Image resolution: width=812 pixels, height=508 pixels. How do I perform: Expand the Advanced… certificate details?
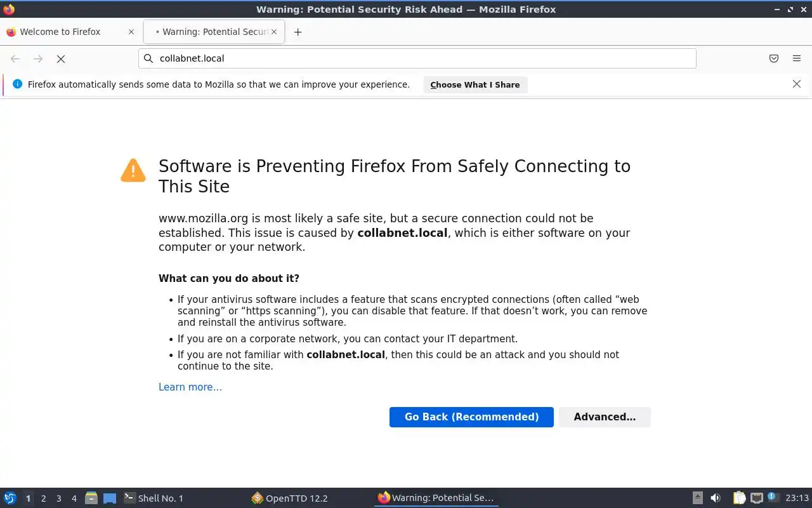[x=605, y=417]
